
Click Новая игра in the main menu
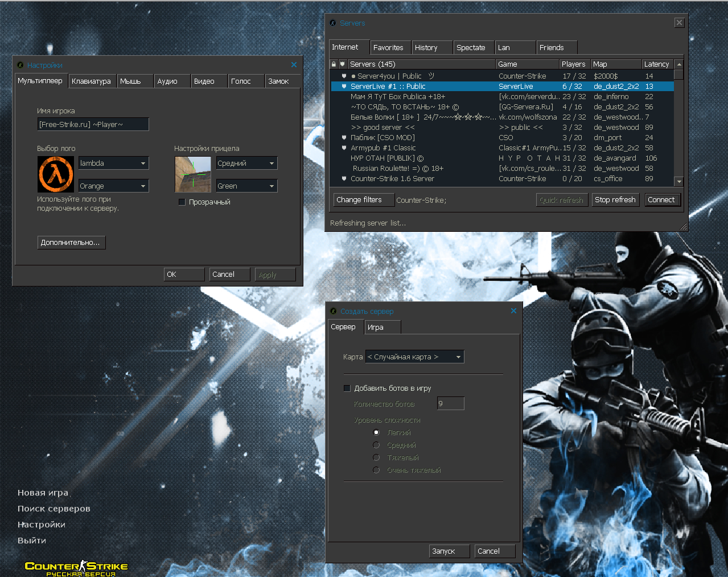[43, 493]
